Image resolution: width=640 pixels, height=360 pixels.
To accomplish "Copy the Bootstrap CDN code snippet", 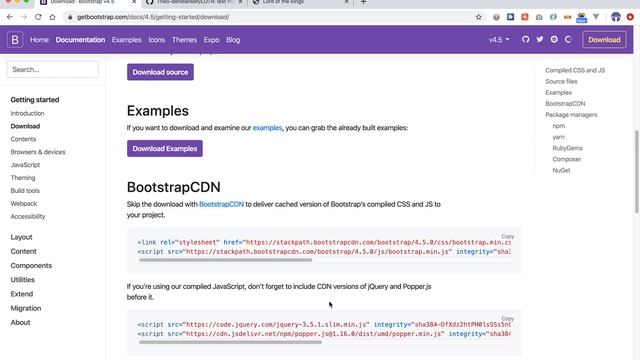I will click(507, 236).
